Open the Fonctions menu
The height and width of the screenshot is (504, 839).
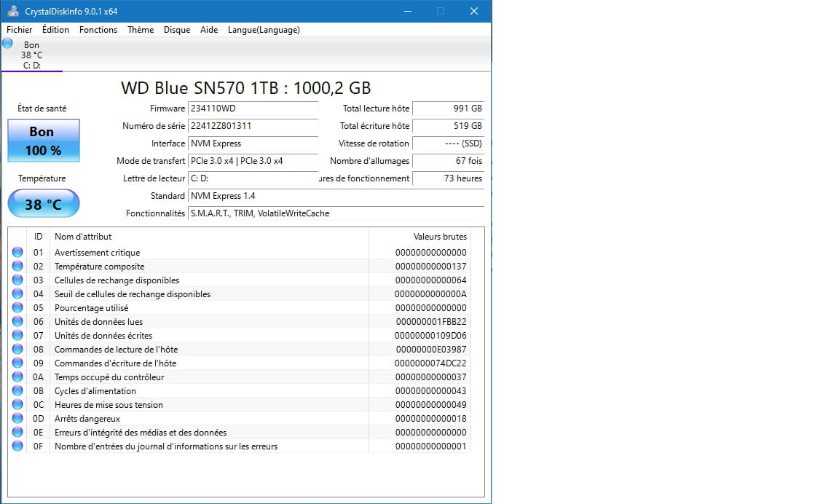coord(98,30)
